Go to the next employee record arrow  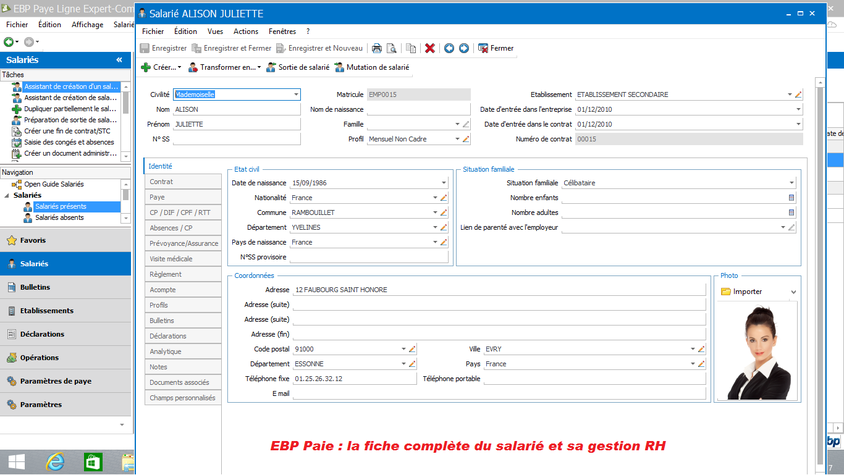point(463,48)
